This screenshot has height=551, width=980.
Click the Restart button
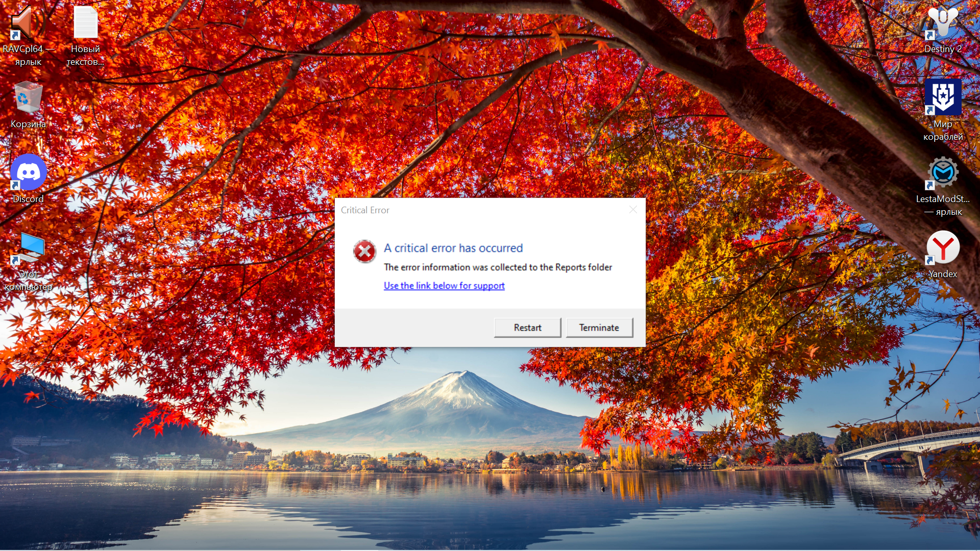click(527, 328)
